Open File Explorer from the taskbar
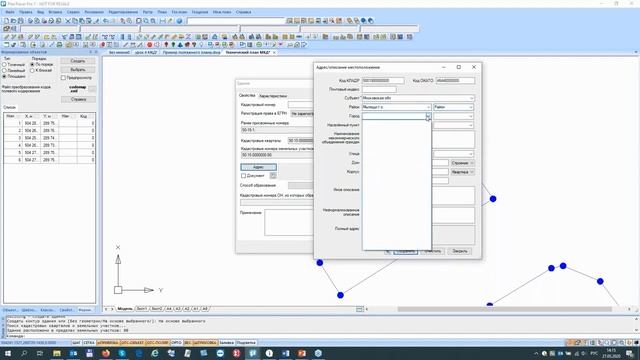Screen dimensions: 640x360 click(57, 353)
